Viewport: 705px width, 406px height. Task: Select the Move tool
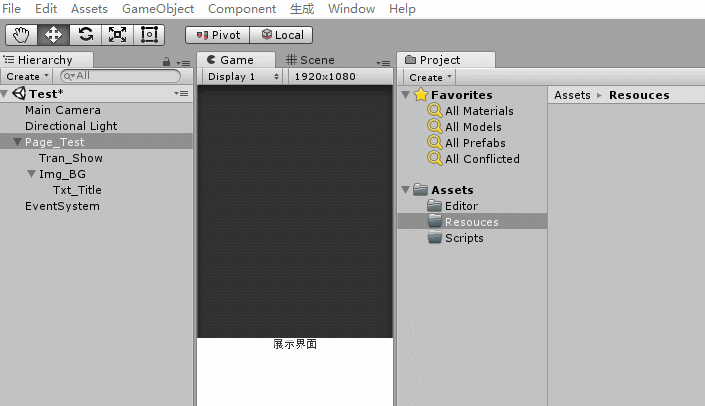click(x=53, y=35)
